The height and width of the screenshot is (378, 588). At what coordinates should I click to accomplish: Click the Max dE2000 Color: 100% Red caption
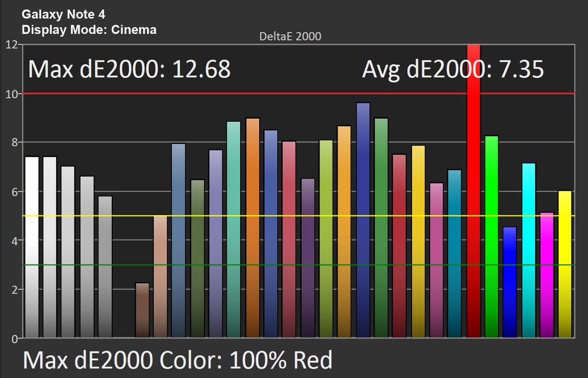tap(178, 360)
